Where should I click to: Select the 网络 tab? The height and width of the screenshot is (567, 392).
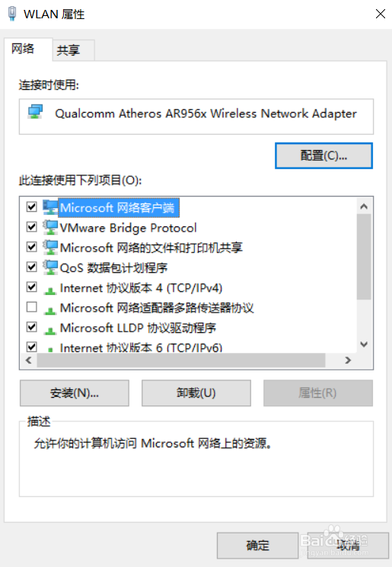[23, 49]
